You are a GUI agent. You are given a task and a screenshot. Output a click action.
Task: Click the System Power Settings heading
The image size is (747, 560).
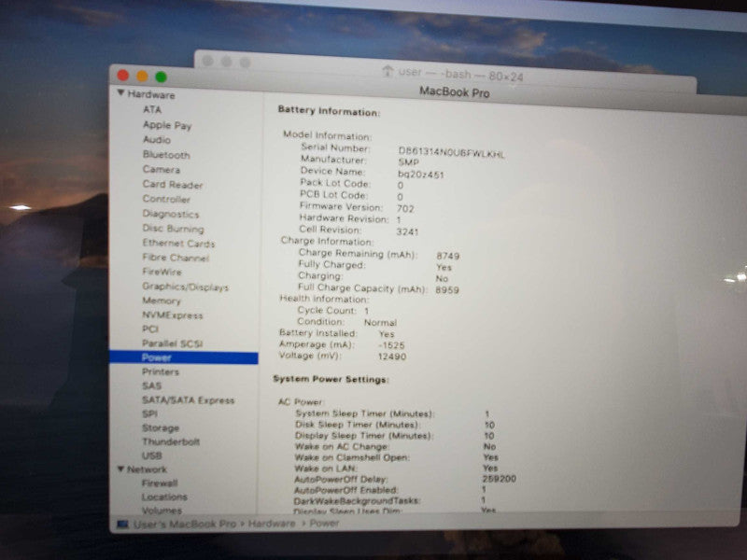(331, 380)
